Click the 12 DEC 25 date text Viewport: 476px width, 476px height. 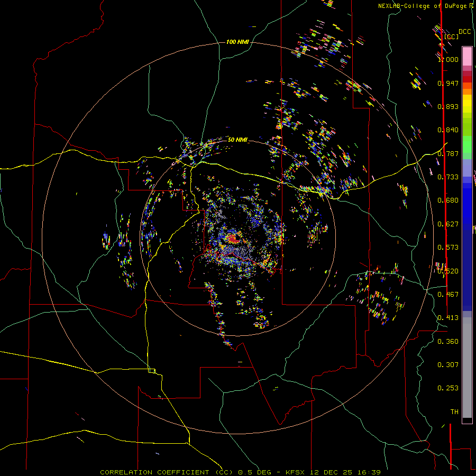pyautogui.click(x=331, y=472)
